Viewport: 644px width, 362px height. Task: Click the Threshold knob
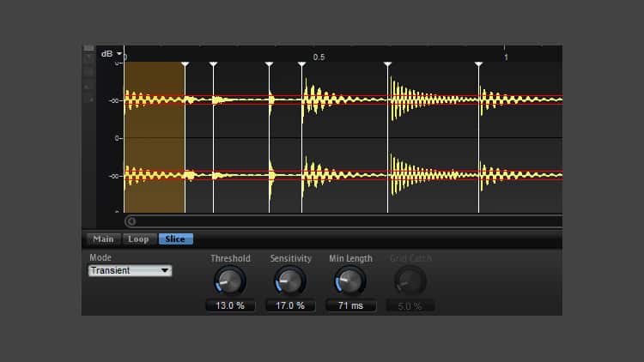230,281
